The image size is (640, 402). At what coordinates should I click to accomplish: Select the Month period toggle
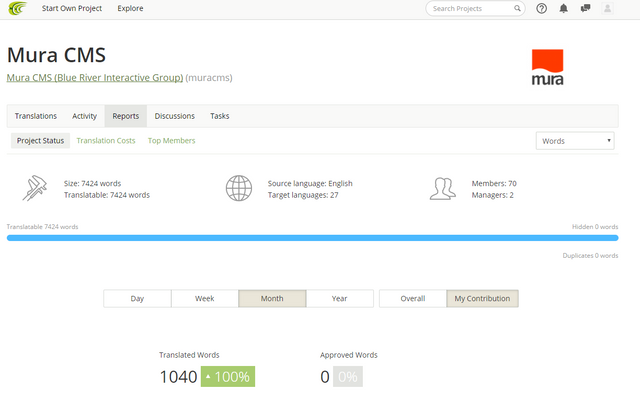click(272, 298)
